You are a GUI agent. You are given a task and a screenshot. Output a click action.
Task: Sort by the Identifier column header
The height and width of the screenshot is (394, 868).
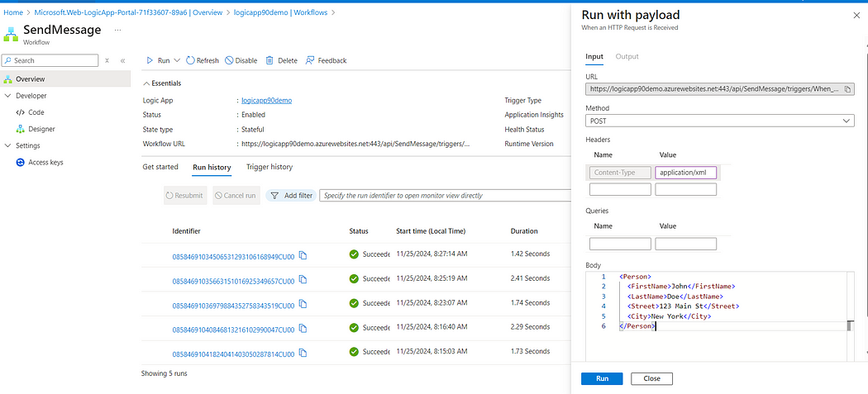[187, 230]
